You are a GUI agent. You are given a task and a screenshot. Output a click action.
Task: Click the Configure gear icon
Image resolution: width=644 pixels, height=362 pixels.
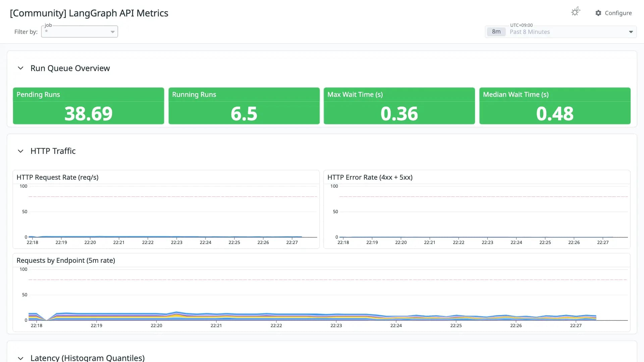pos(598,13)
